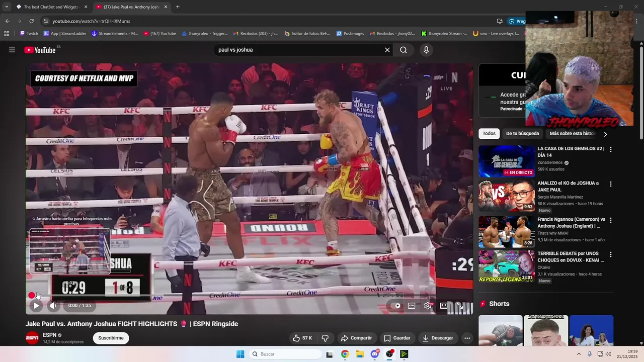Select the De tu búsqueda chip
This screenshot has width=644, height=362.
pyautogui.click(x=522, y=134)
